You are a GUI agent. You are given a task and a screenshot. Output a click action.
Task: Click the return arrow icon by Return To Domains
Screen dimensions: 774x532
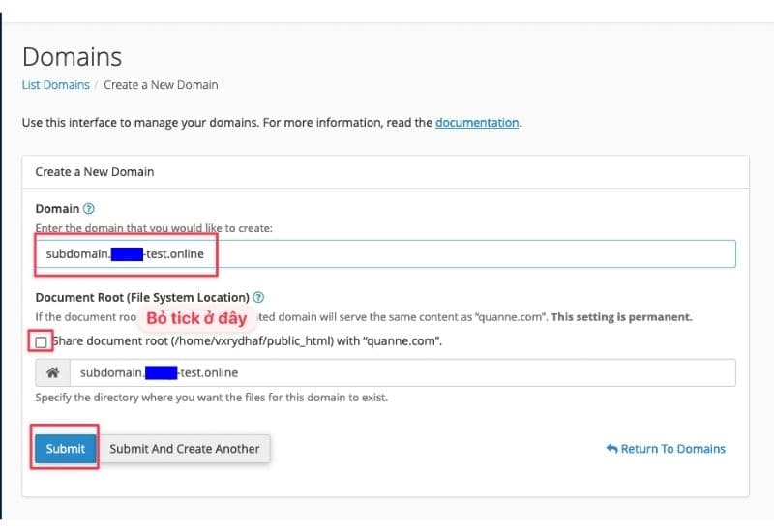[612, 449]
